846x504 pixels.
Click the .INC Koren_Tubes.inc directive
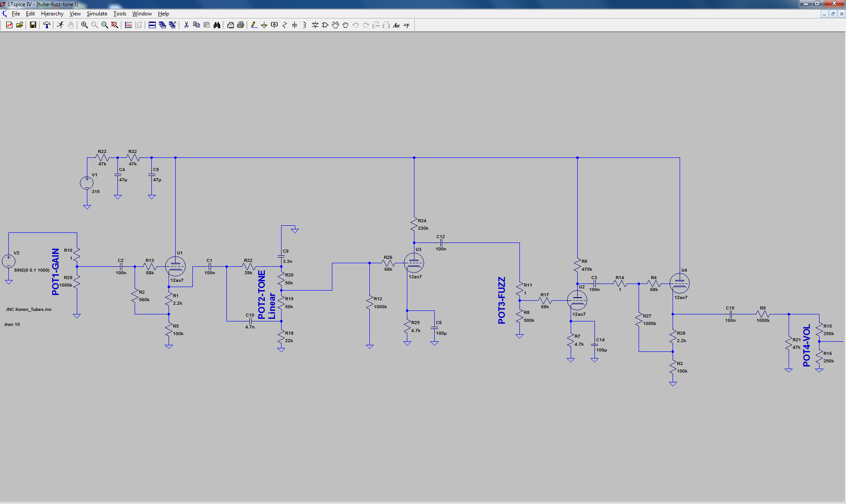[28, 310]
